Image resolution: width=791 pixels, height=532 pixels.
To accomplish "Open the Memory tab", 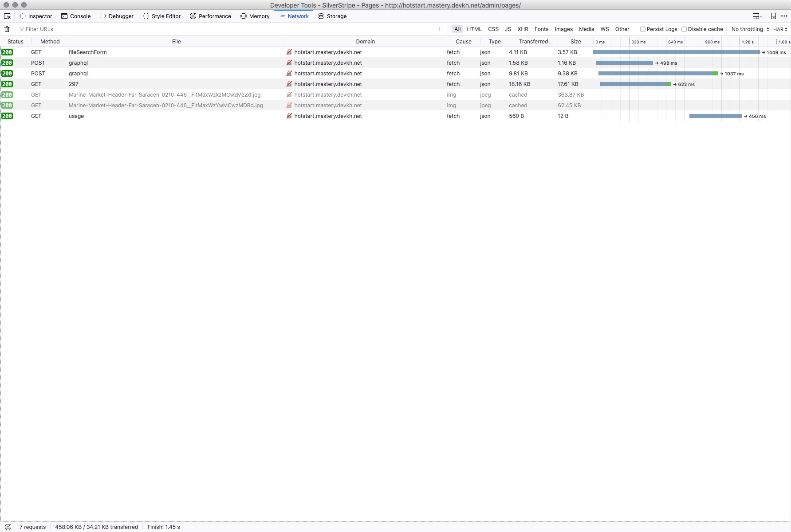I will pyautogui.click(x=255, y=16).
